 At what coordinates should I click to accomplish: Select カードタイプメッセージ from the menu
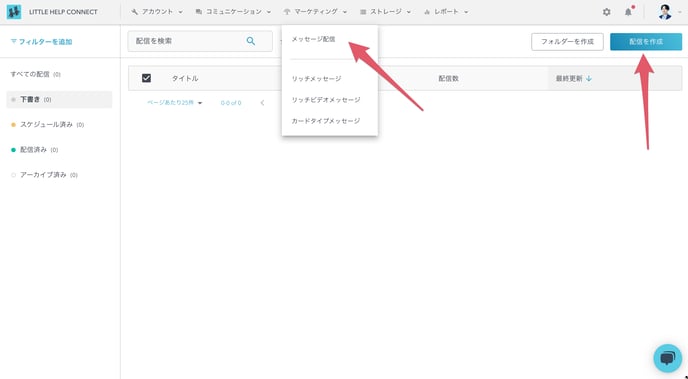(326, 121)
